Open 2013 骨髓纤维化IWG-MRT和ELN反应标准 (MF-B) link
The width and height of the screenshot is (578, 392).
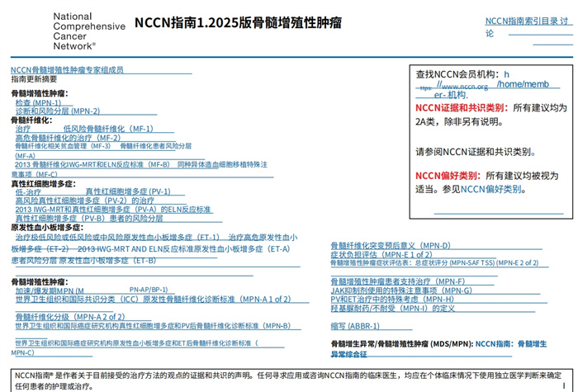coord(92,165)
